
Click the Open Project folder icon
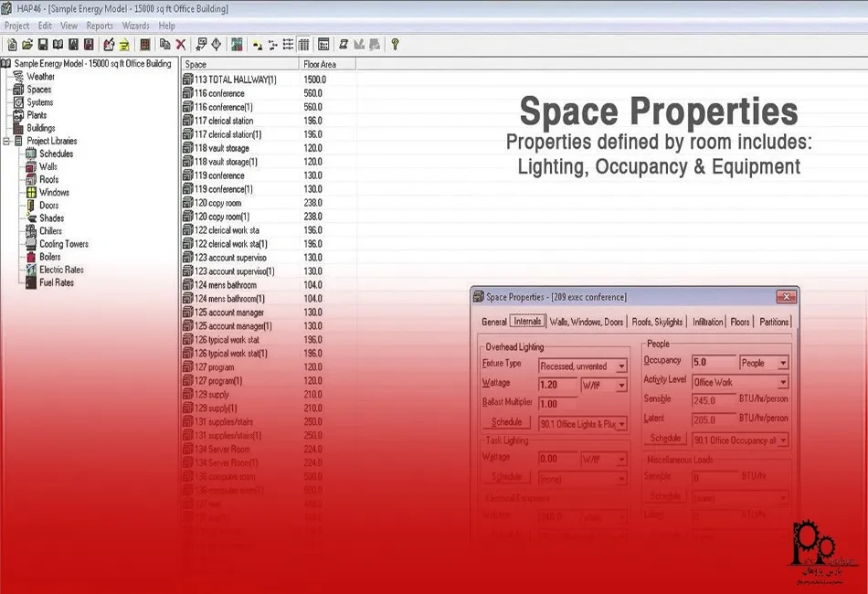click(27, 44)
